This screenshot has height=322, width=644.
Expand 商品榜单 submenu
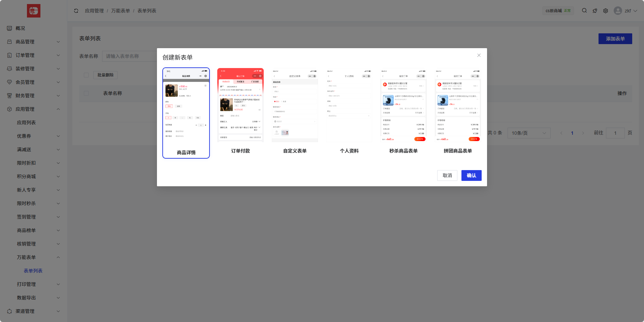[x=58, y=230]
